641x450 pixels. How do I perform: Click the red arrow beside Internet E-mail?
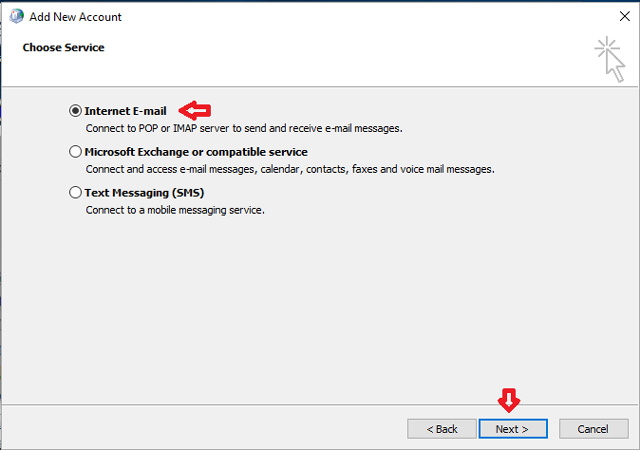tap(195, 110)
